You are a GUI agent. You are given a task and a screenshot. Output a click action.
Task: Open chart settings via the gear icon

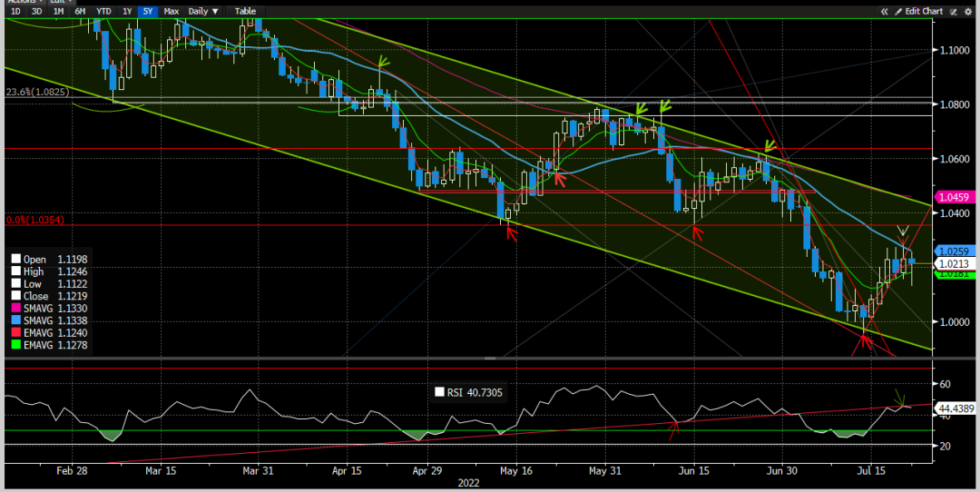(968, 11)
